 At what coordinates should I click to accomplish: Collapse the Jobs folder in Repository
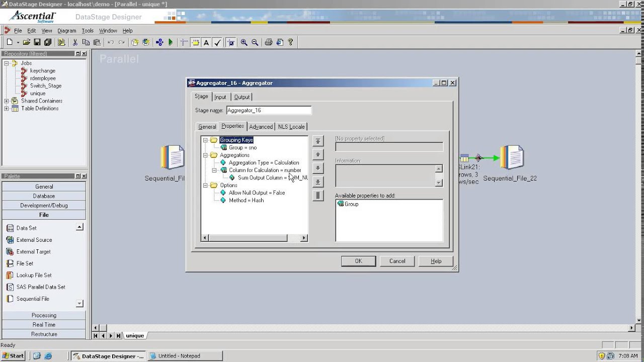(x=7, y=63)
